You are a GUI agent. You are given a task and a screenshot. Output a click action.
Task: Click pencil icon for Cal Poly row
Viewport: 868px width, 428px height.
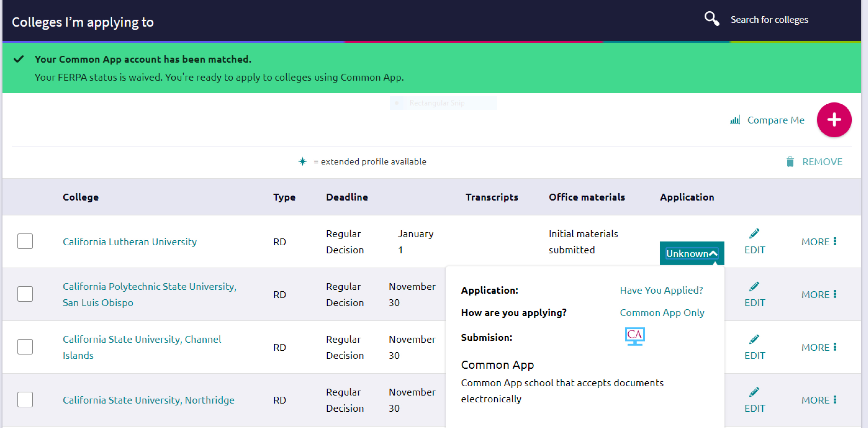point(754,286)
